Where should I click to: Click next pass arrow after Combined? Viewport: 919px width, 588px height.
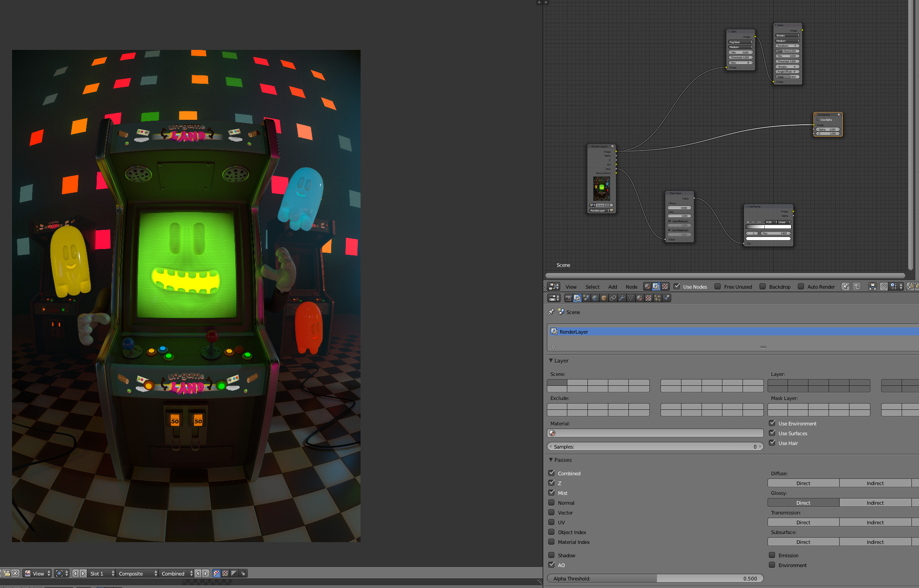coord(205,573)
